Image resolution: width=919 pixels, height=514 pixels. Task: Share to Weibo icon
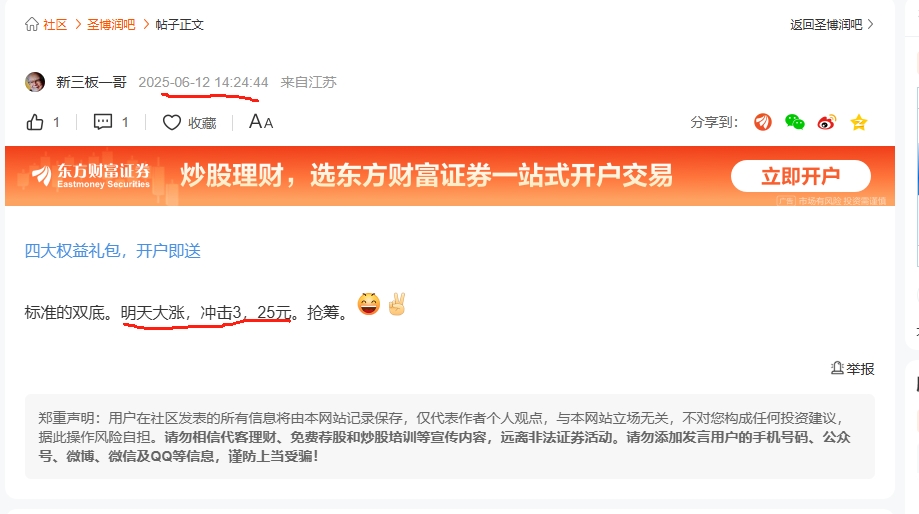point(826,122)
